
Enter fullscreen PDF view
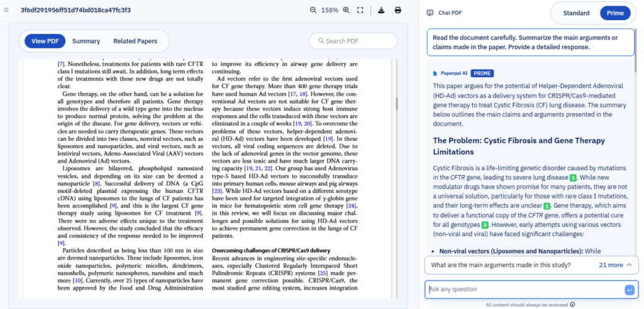pyautogui.click(x=360, y=10)
